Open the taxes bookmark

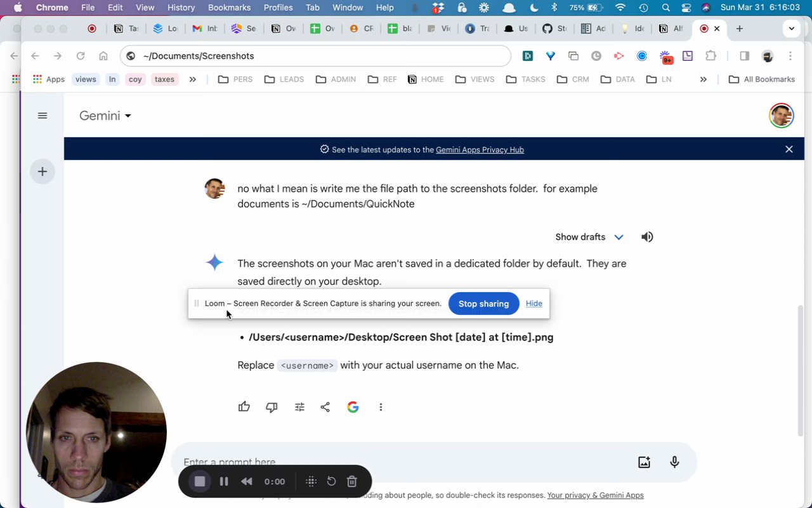point(164,79)
